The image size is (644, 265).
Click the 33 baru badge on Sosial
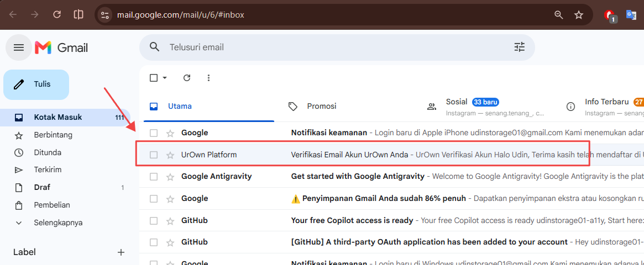click(x=485, y=102)
